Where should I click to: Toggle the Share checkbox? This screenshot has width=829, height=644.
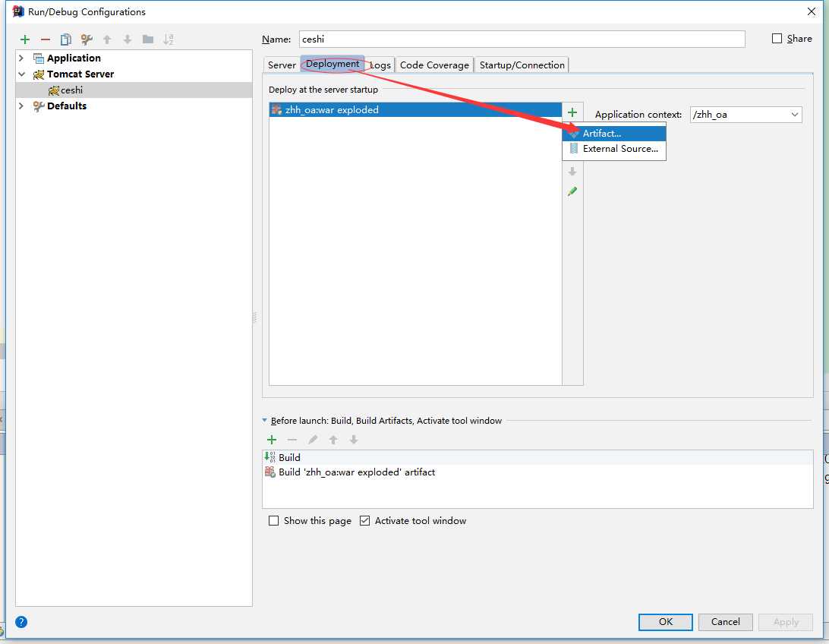(x=777, y=39)
